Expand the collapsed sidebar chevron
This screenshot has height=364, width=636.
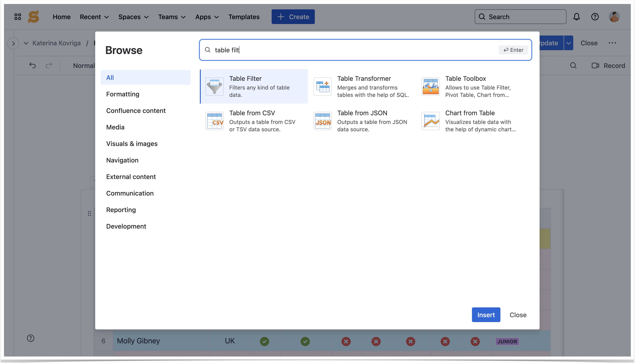(x=13, y=43)
